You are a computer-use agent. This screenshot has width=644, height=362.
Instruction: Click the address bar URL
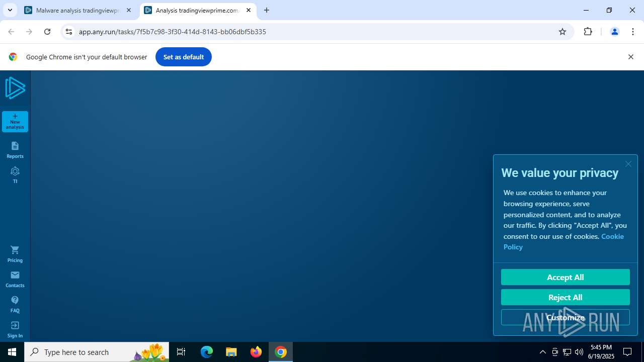point(173,32)
